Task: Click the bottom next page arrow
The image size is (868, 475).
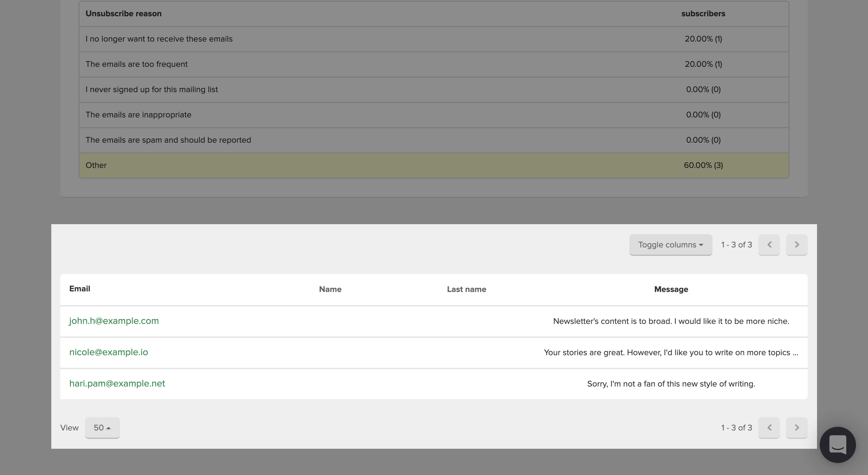Action: pyautogui.click(x=797, y=427)
